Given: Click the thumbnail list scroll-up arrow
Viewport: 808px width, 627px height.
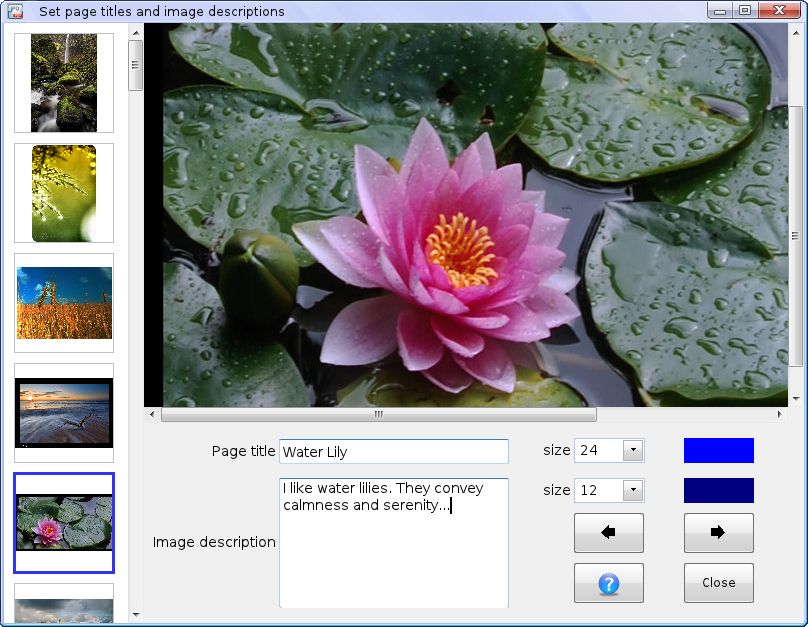Looking at the screenshot, I should pyautogui.click(x=136, y=33).
